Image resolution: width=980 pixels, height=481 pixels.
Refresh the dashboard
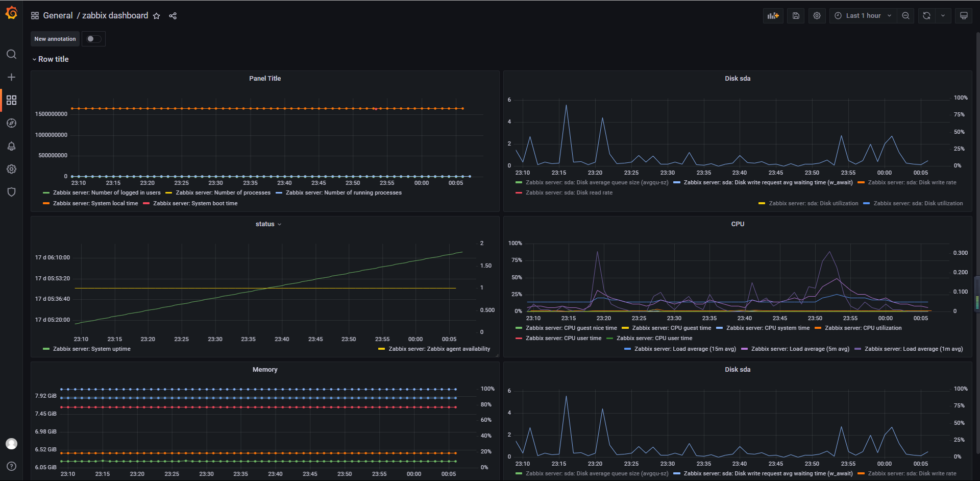pos(926,16)
